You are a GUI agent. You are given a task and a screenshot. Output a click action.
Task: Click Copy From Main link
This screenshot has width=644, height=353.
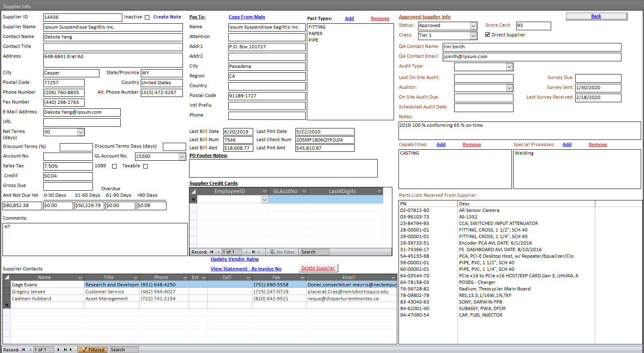pyautogui.click(x=247, y=17)
